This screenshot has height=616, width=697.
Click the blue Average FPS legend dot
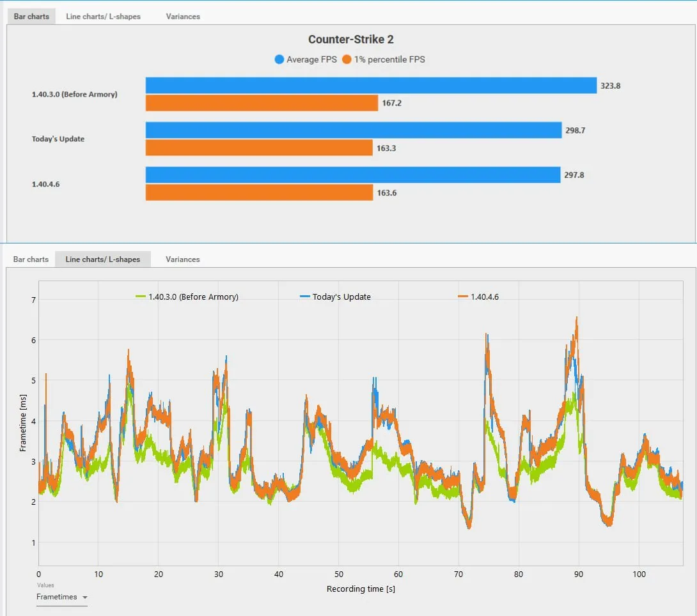tap(279, 59)
